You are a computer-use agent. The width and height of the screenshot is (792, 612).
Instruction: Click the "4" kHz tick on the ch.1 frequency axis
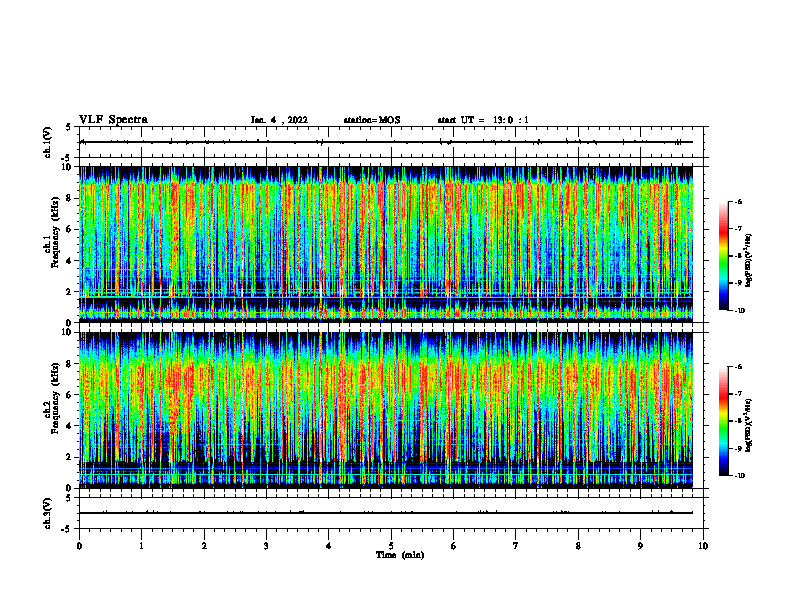pos(69,261)
